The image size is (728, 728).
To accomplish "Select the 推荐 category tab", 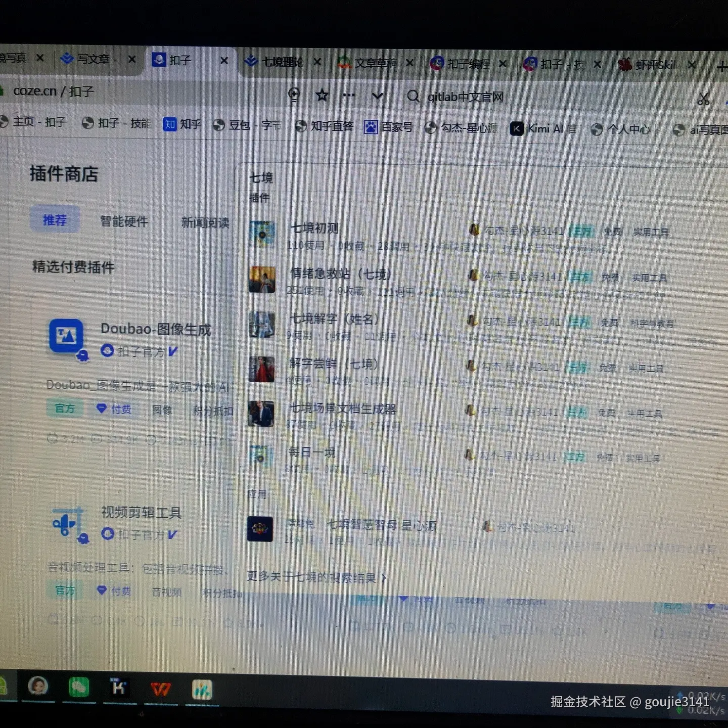I will [x=55, y=220].
